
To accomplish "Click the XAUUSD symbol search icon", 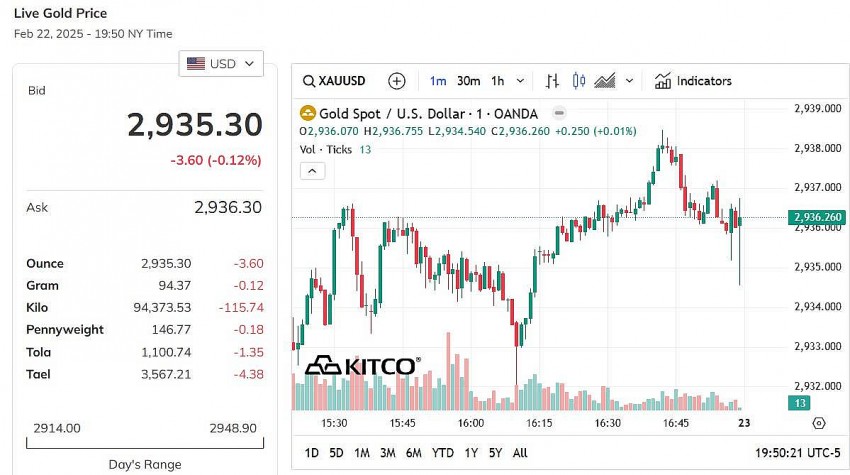I will (309, 81).
